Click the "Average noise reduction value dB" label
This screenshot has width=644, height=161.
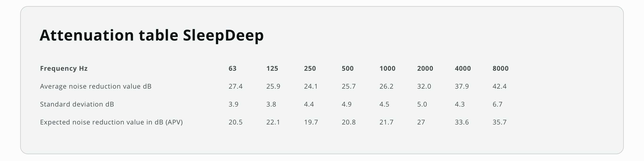pos(96,87)
